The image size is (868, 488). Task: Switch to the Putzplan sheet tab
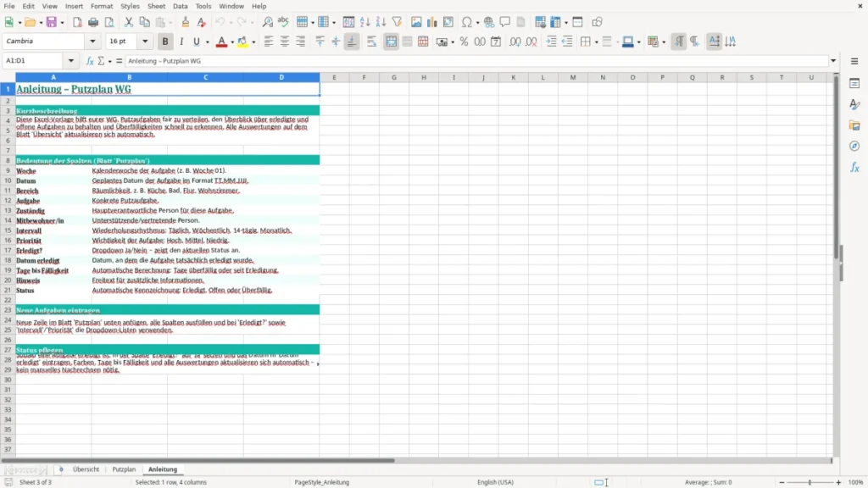click(x=124, y=469)
